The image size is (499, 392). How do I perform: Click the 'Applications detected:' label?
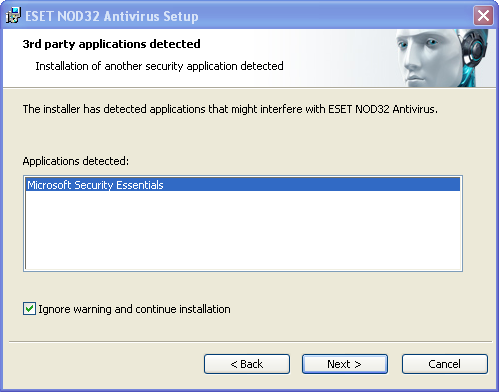click(76, 161)
